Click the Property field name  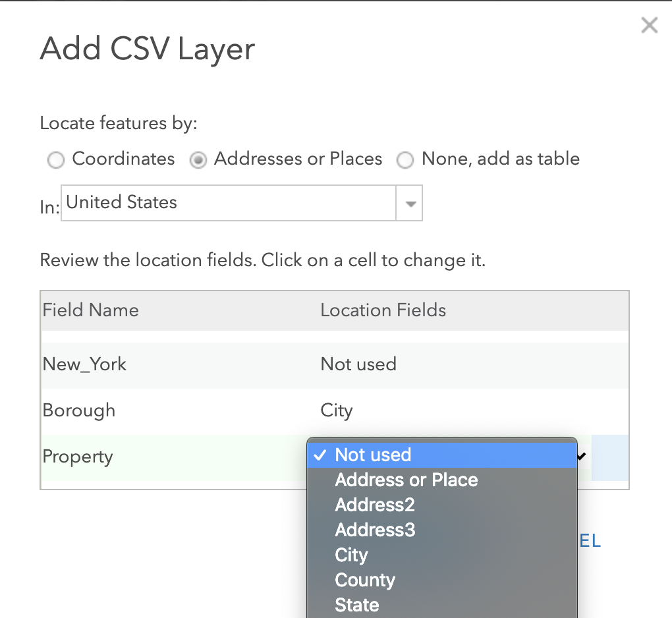(78, 457)
